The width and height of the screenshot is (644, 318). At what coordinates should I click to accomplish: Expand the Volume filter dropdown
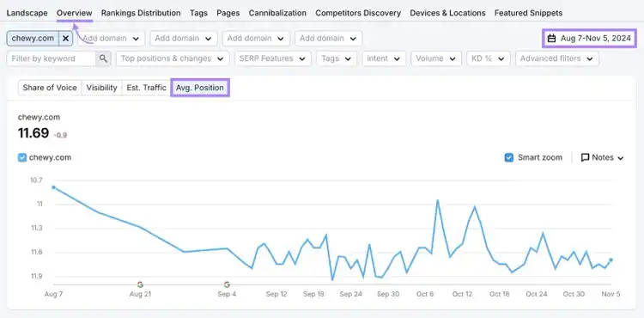point(435,58)
